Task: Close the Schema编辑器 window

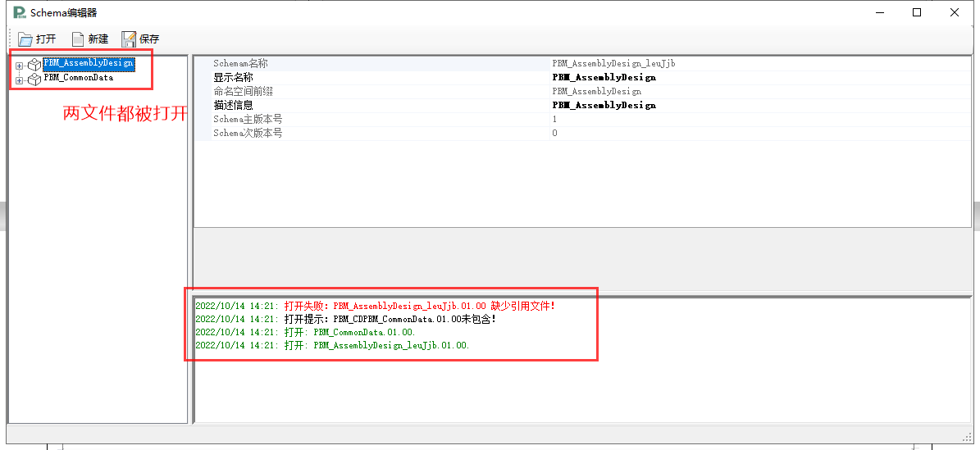Action: pos(955,12)
